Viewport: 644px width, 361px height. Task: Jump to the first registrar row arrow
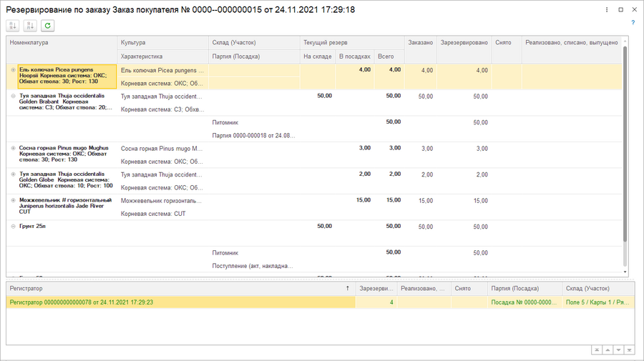click(x=595, y=350)
